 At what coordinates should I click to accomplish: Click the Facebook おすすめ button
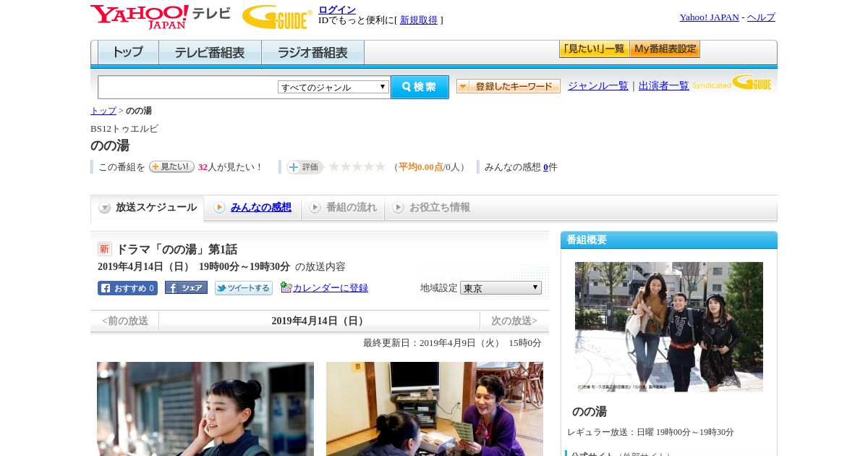coord(127,288)
